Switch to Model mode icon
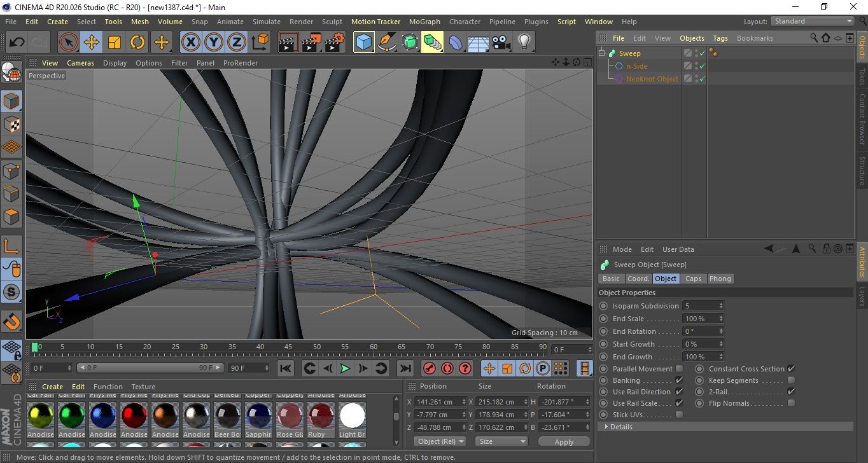This screenshot has height=463, width=868. (x=12, y=101)
